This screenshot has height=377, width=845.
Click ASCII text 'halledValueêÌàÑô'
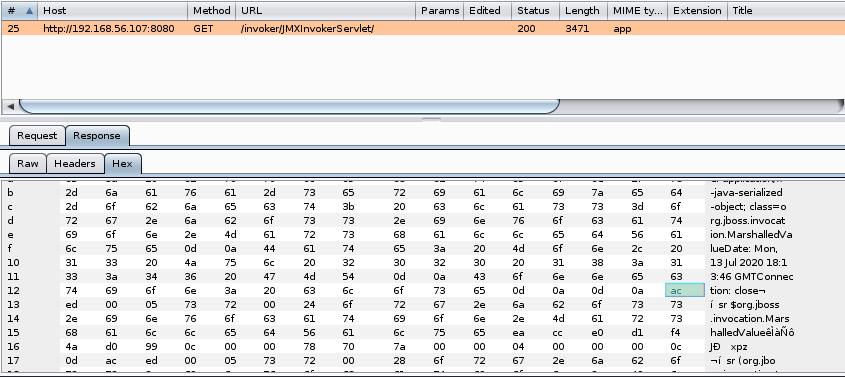tap(752, 333)
